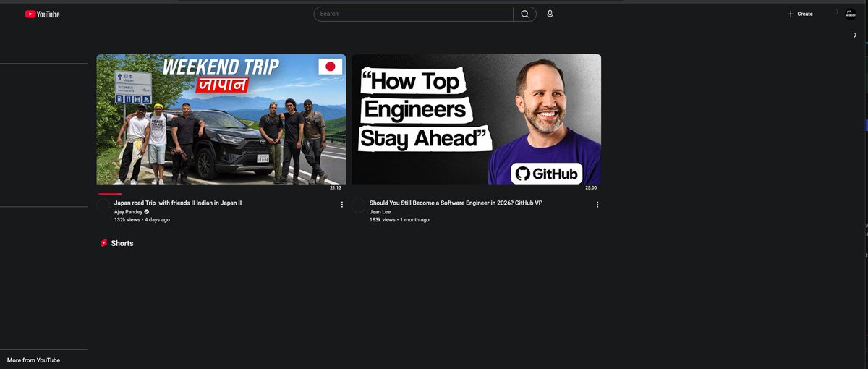Click the magnifier search button
This screenshot has width=868, height=369.
coord(525,14)
